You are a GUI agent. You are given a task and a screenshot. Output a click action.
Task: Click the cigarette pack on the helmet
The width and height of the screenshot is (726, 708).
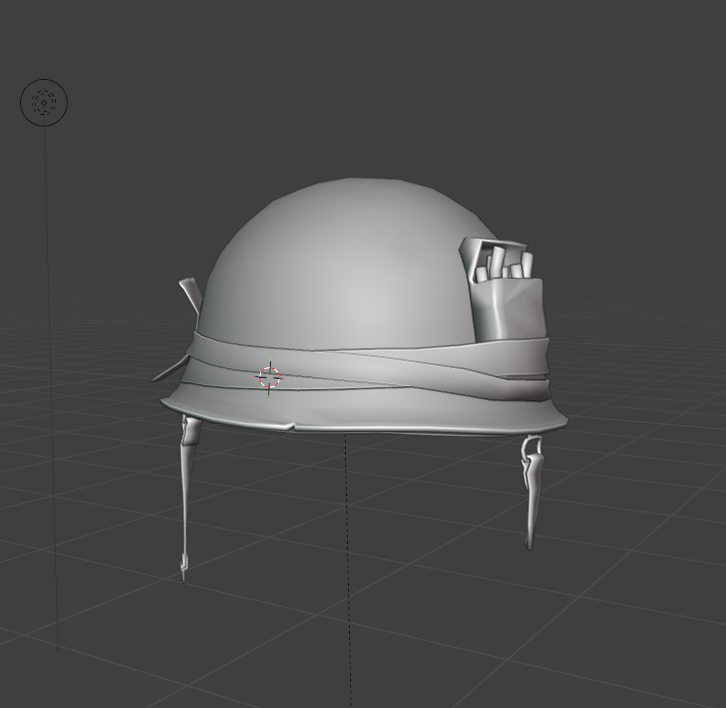tap(510, 310)
